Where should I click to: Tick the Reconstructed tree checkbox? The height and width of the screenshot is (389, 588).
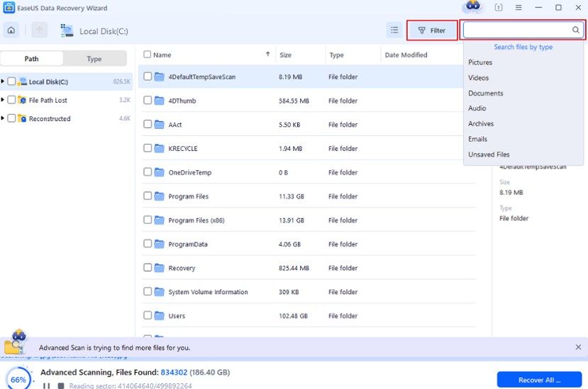point(11,118)
